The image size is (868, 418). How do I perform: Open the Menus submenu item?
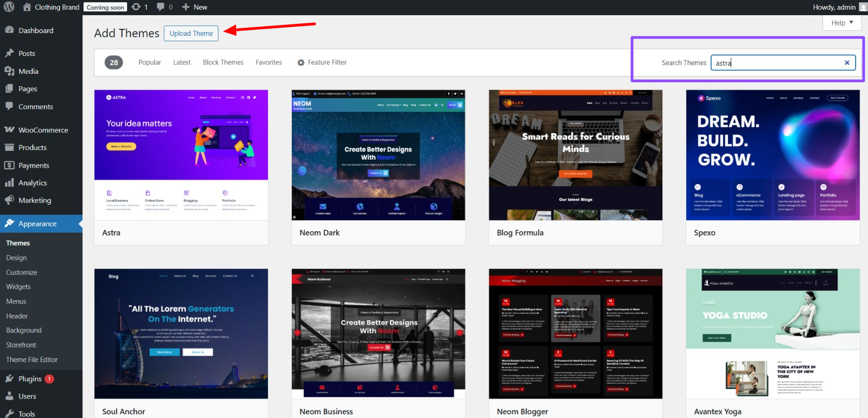click(16, 301)
